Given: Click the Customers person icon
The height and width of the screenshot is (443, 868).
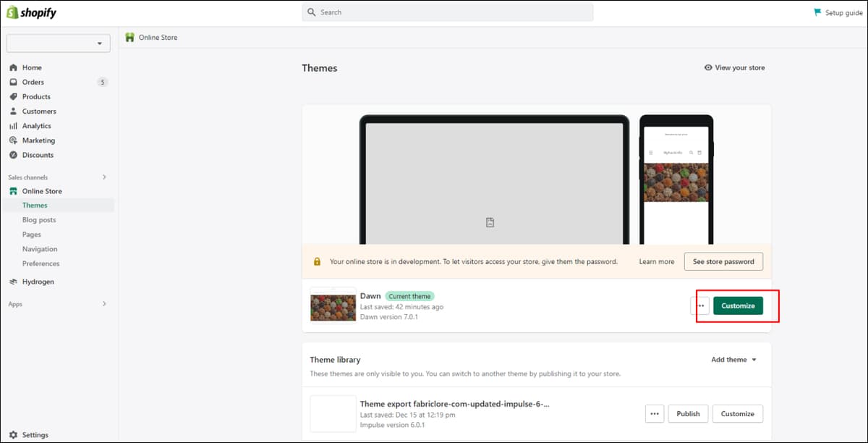Looking at the screenshot, I should click(13, 111).
